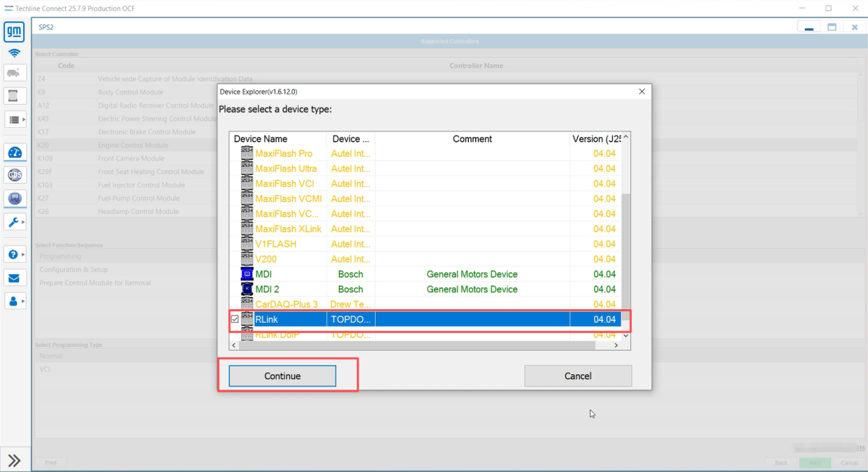Screen dimensions: 868x472
Task: Expand the wrench tools menu
Action: (x=15, y=222)
